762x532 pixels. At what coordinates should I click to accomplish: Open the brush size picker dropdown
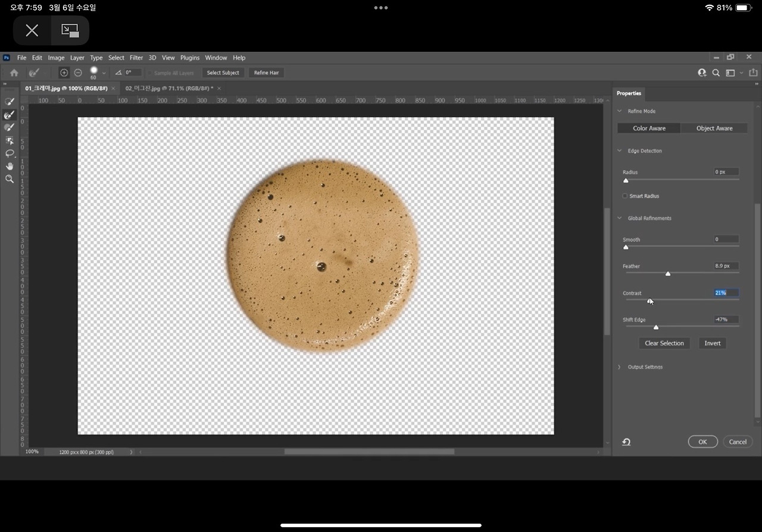click(x=104, y=73)
